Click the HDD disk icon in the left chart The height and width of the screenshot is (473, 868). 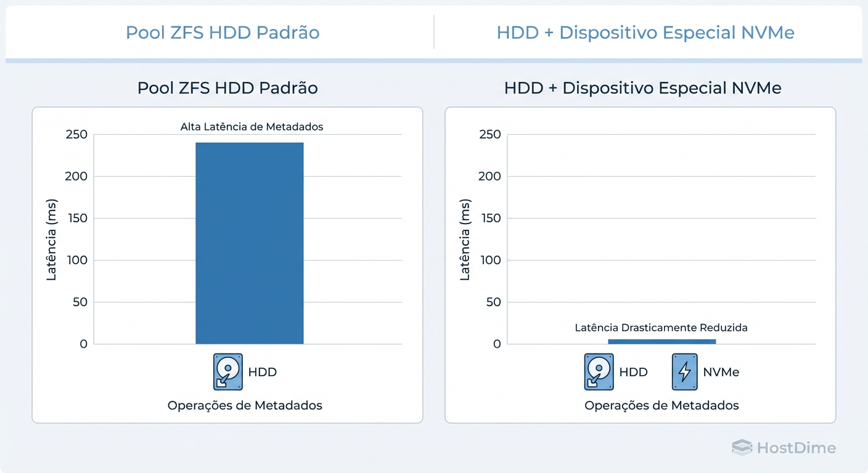(x=227, y=371)
